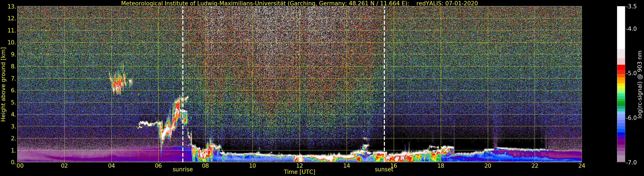Screen dimensions: 644x176
Task: Click the x-axis tick label 20
Action: tap(488, 166)
